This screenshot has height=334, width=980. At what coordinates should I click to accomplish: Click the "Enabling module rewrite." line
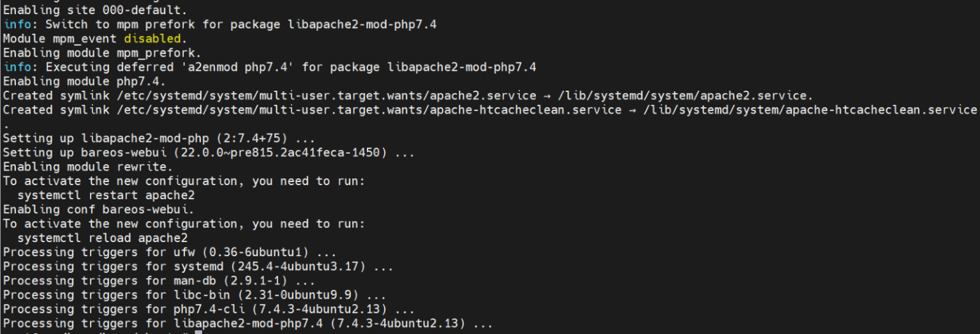point(88,167)
